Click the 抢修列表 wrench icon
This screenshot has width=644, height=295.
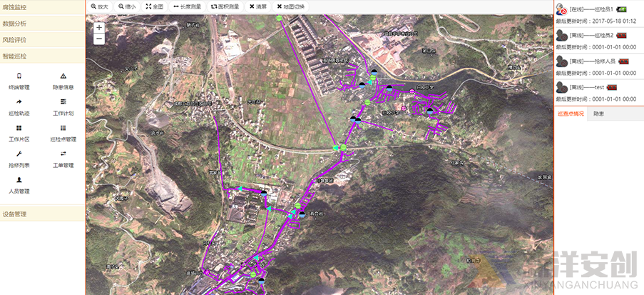click(19, 154)
